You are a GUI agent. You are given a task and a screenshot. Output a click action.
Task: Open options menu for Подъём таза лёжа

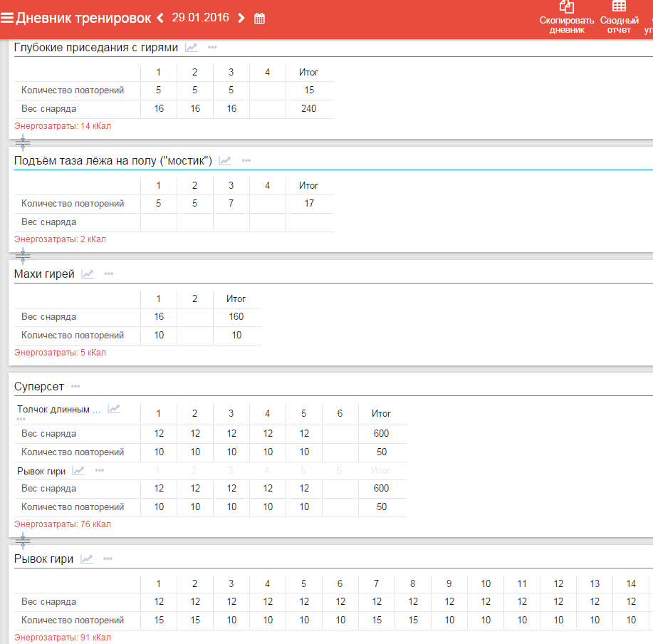[246, 160]
